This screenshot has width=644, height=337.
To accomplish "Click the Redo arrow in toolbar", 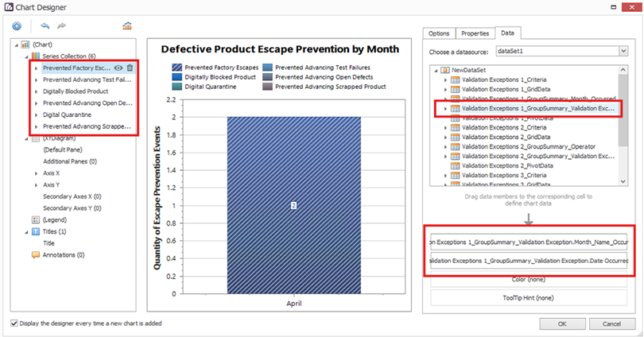I will (x=61, y=25).
